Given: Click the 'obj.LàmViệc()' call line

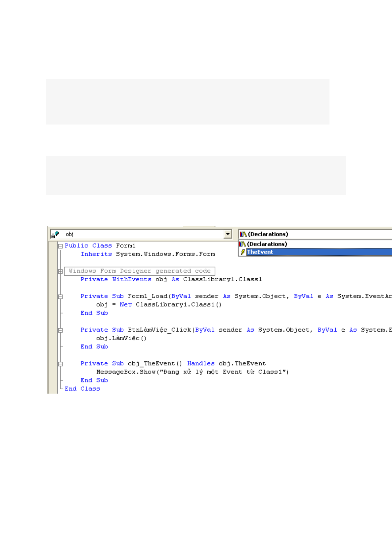Looking at the screenshot, I should coord(121,338).
